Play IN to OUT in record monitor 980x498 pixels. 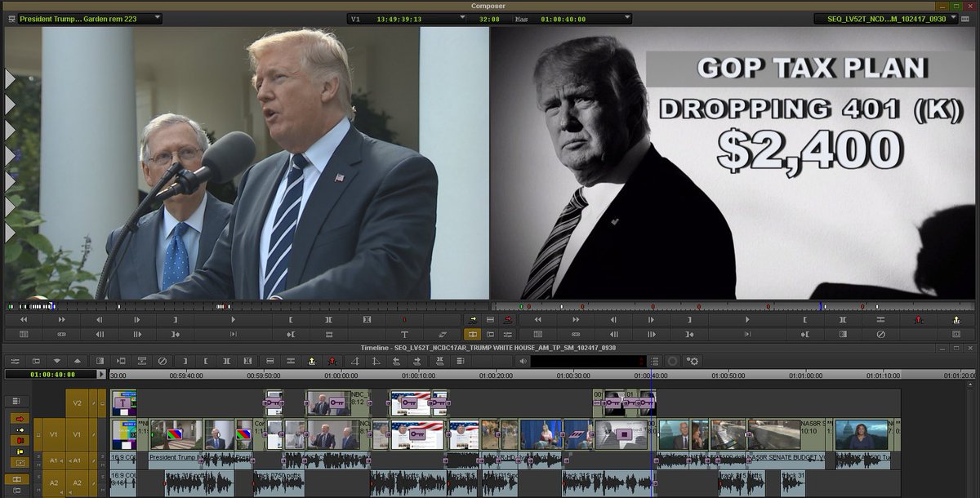747,335
